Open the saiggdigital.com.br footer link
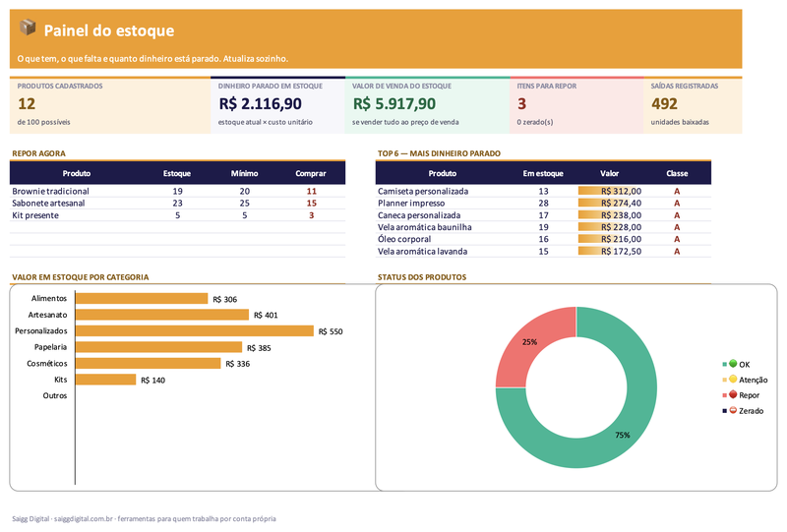The width and height of the screenshot is (787, 532). (x=84, y=518)
